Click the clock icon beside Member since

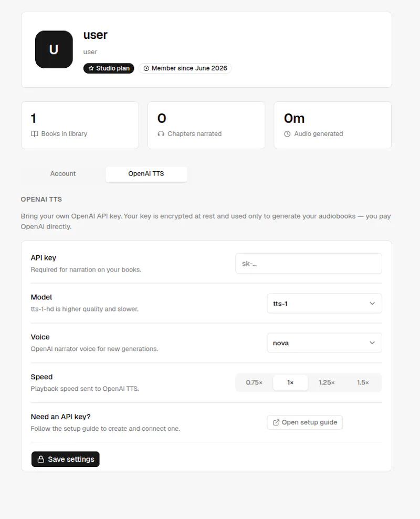pos(146,68)
